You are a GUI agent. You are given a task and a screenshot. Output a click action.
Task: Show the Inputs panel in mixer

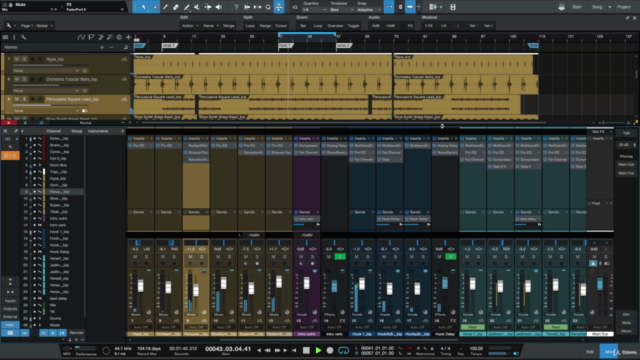click(x=10, y=301)
